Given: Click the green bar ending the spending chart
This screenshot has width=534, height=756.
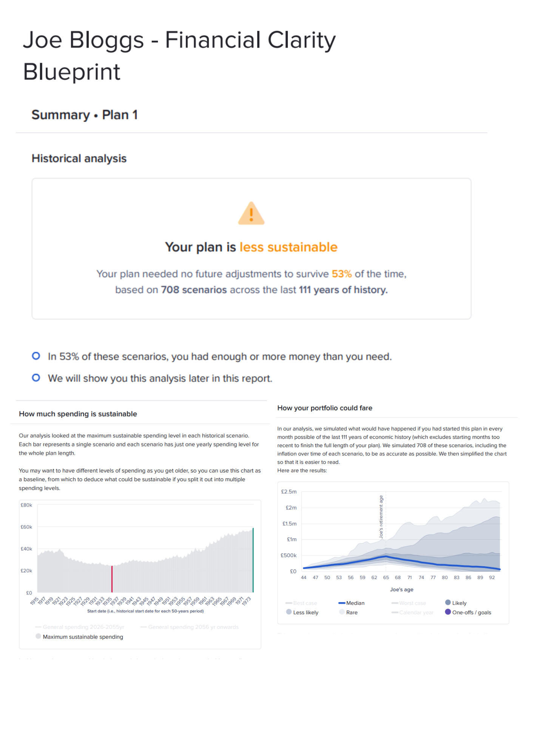Looking at the screenshot, I should coord(253,560).
